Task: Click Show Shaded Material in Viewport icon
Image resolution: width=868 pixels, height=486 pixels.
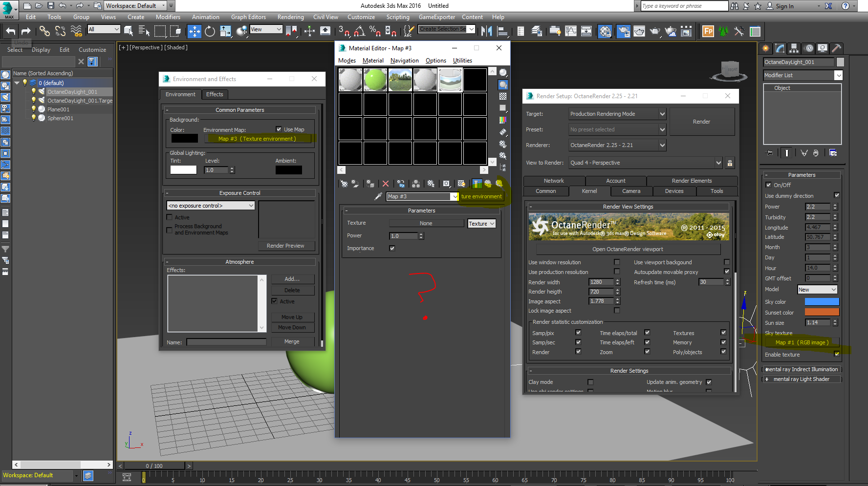Action: [x=461, y=184]
